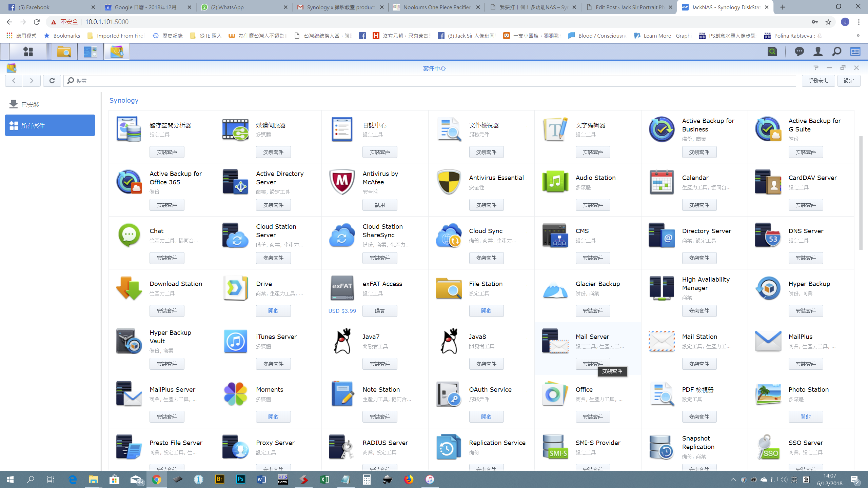Show hidden system tray icons arrow
This screenshot has width=868, height=488.
coord(733,480)
